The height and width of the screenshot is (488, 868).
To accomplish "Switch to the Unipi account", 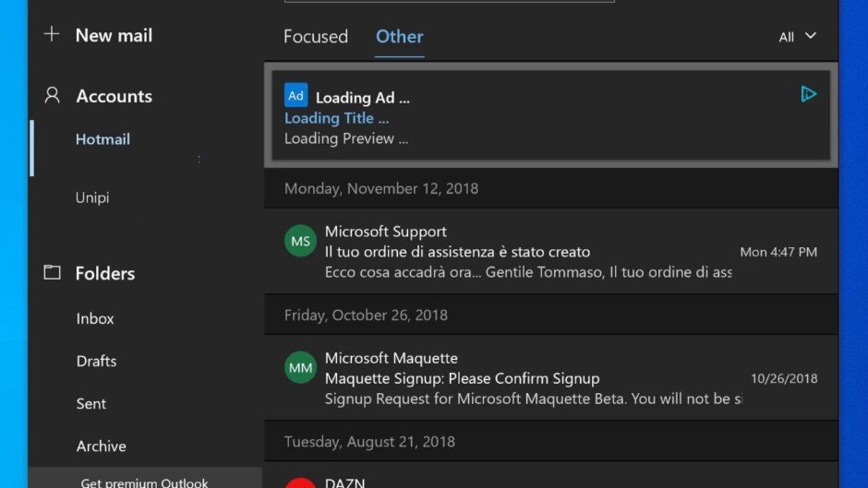I will tap(92, 197).
